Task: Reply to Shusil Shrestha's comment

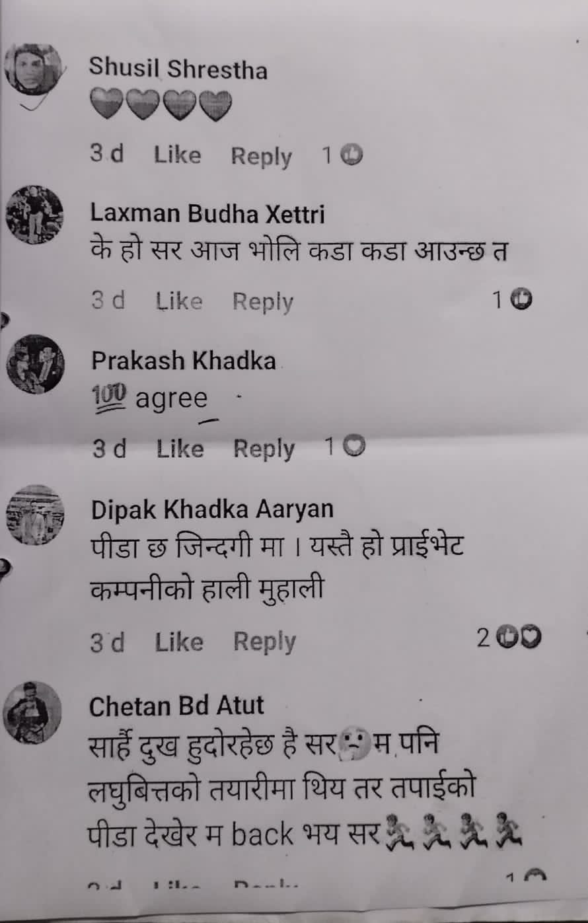Action: coord(261,157)
